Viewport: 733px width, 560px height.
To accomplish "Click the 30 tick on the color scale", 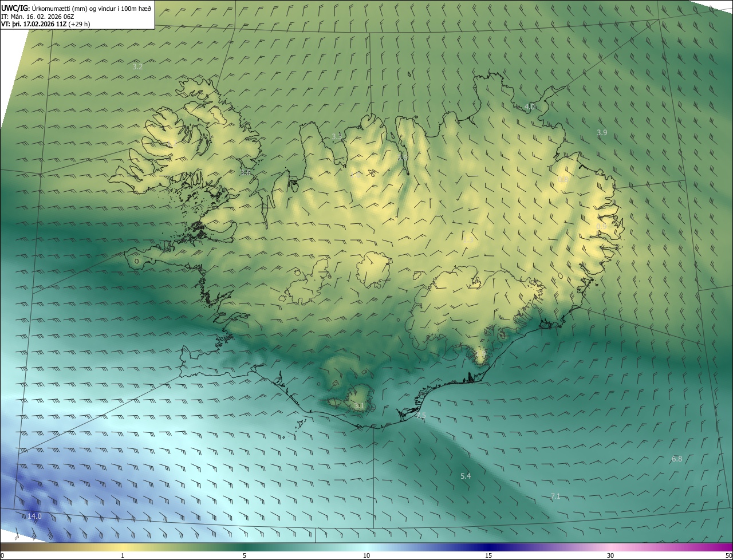I will [x=610, y=555].
